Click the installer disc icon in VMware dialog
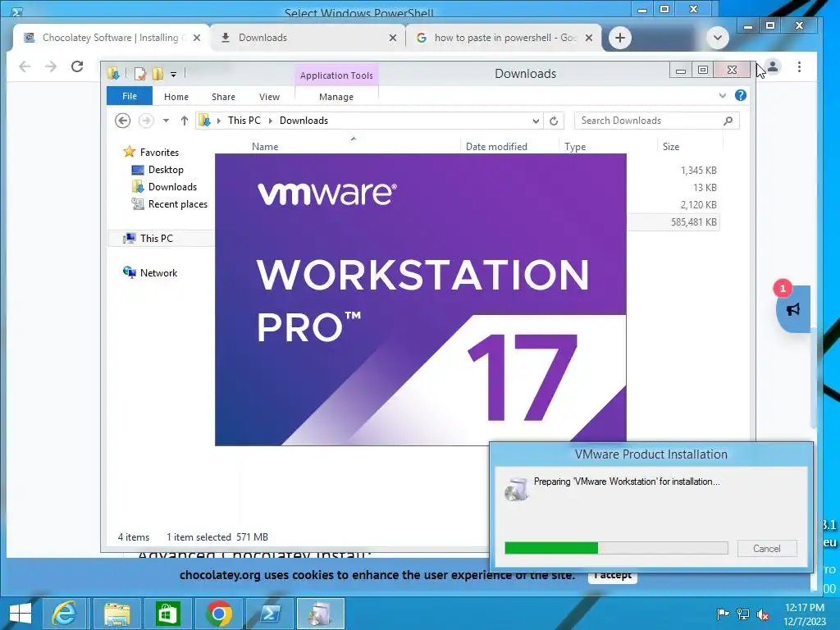Viewport: 840px width, 630px height. pyautogui.click(x=517, y=489)
